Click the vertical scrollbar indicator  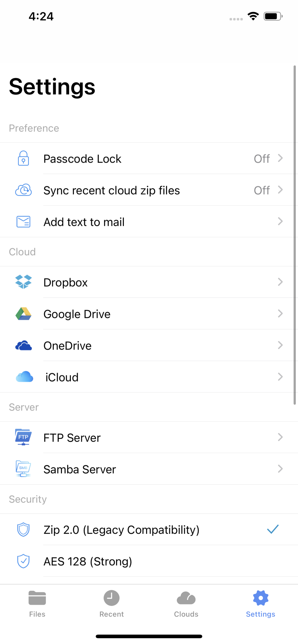(x=295, y=235)
